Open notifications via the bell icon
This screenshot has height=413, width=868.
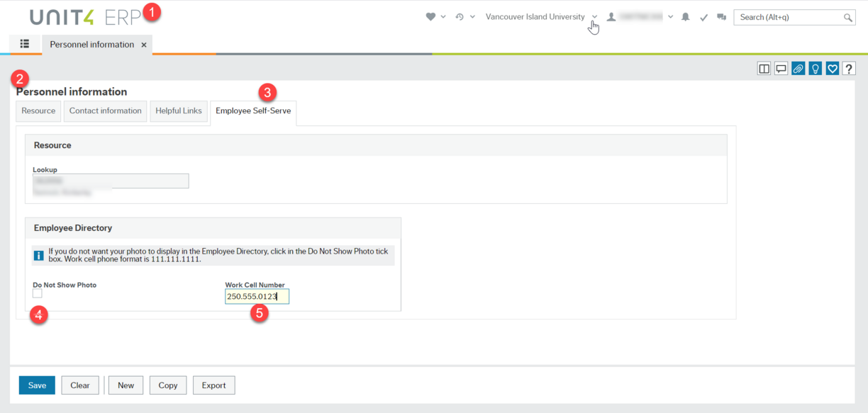coord(685,16)
